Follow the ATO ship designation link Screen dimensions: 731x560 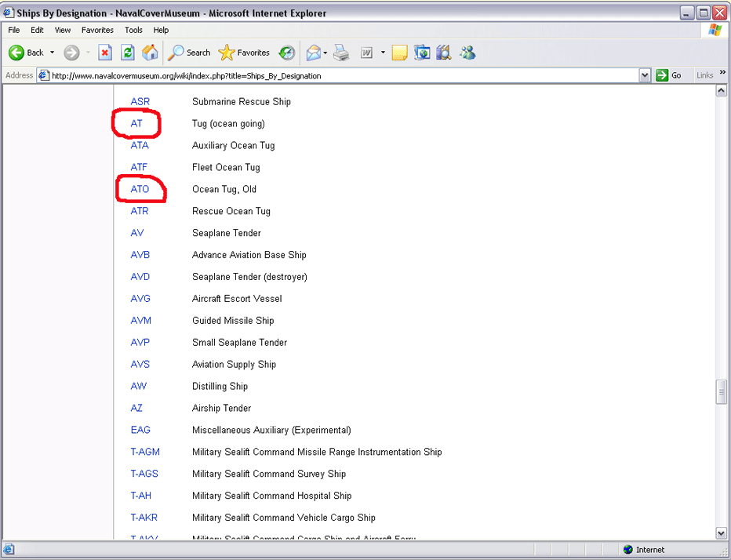pos(140,189)
